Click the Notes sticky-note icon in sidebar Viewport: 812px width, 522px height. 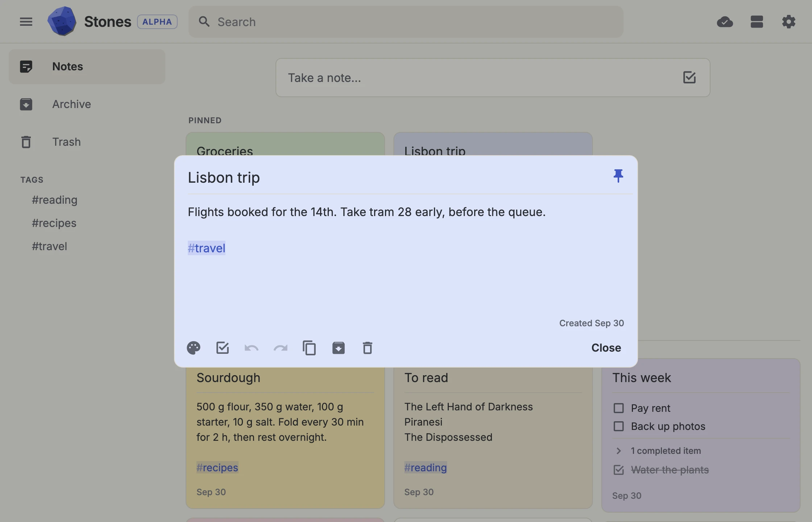pos(26,67)
